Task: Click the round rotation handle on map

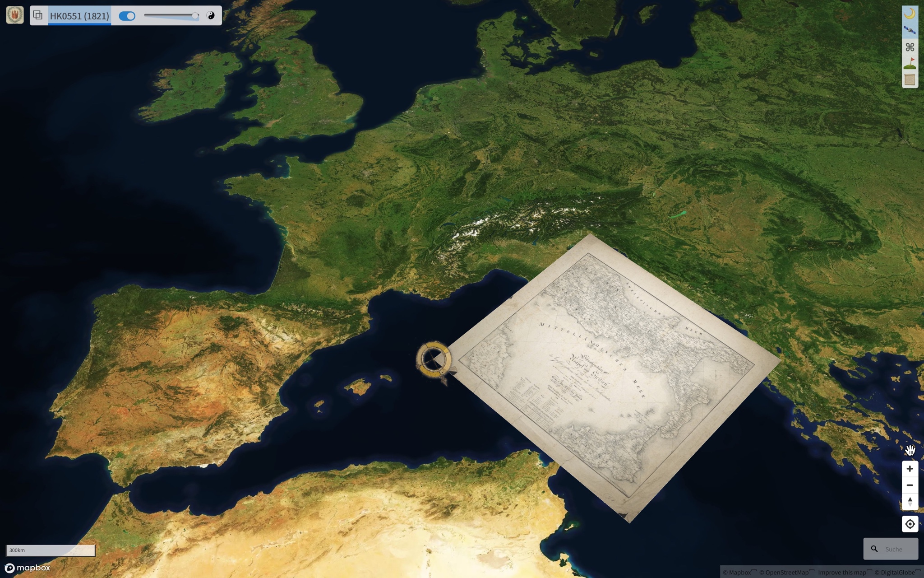Action: (434, 359)
